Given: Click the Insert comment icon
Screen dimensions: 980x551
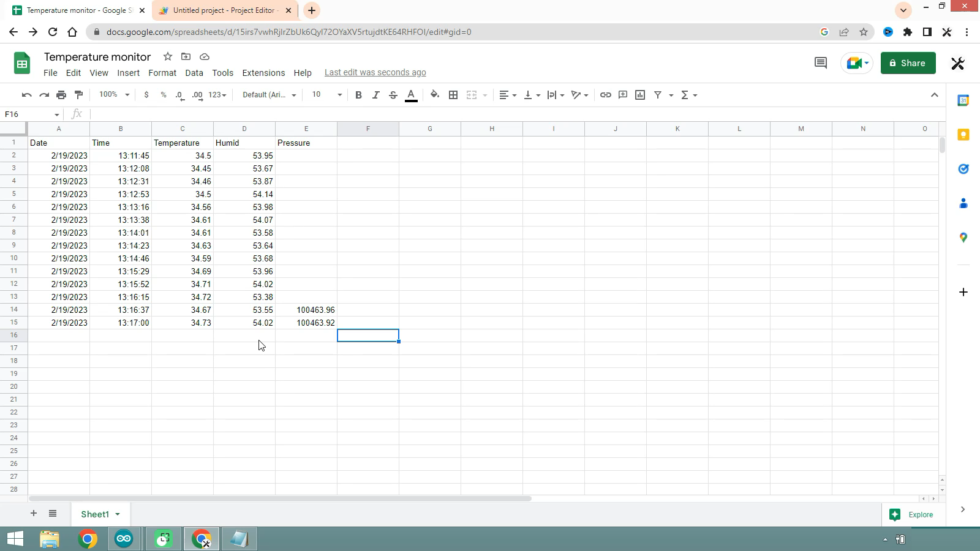Looking at the screenshot, I should tap(623, 95).
